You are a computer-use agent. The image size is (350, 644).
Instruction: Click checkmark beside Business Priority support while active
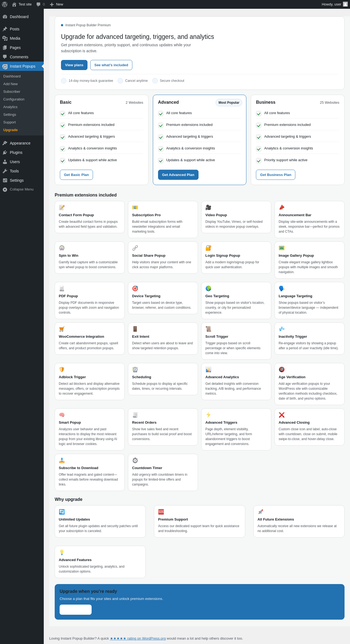coord(259,161)
